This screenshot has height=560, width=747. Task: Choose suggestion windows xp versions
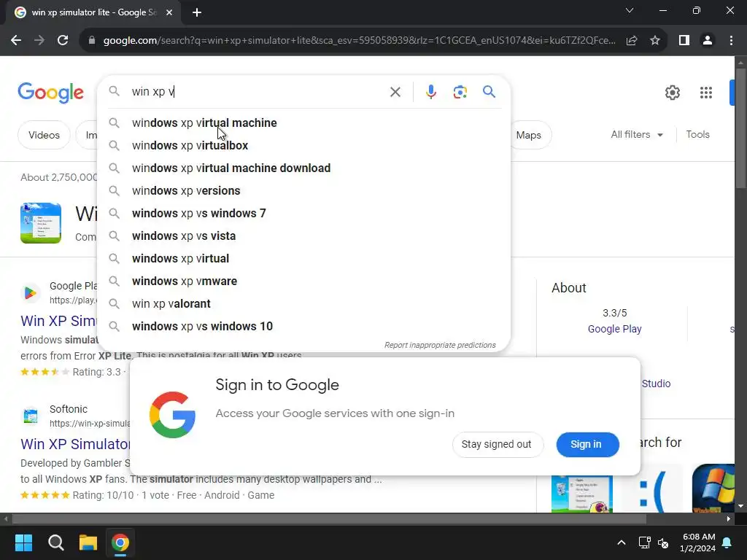pos(303,190)
